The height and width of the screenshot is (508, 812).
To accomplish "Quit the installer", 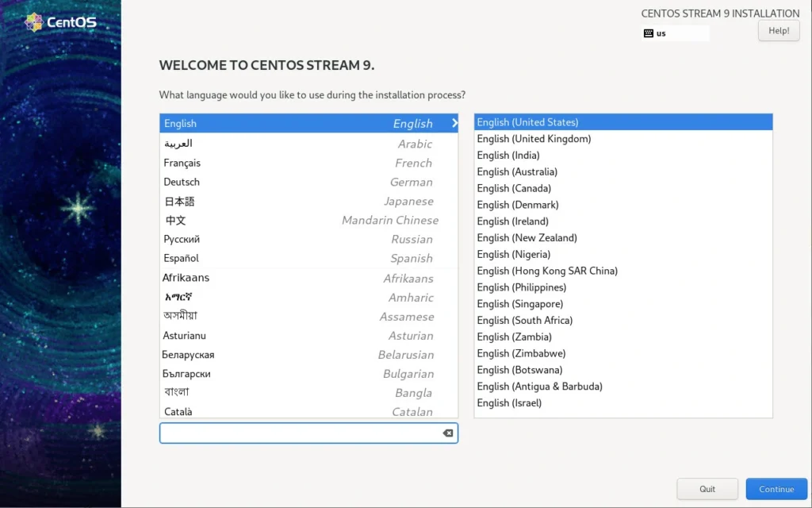I will coord(707,489).
